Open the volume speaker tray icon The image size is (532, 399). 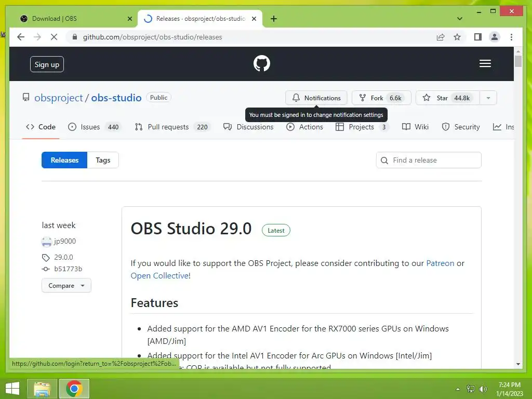483,389
